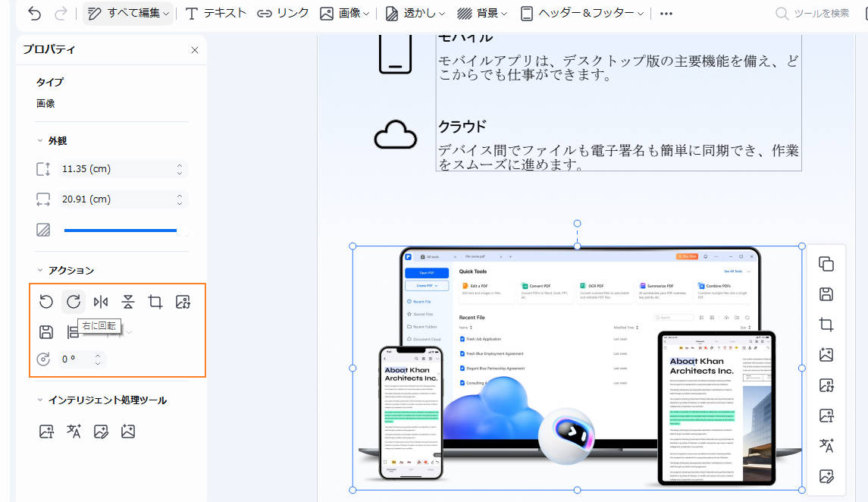
Task: Select the duplicate icon on the floating panel
Action: click(x=826, y=264)
